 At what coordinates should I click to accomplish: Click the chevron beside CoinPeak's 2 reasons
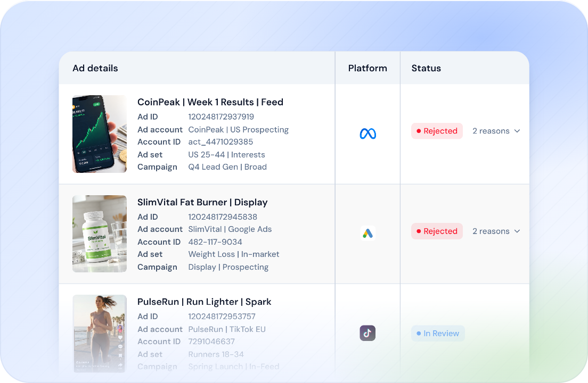pyautogui.click(x=517, y=131)
